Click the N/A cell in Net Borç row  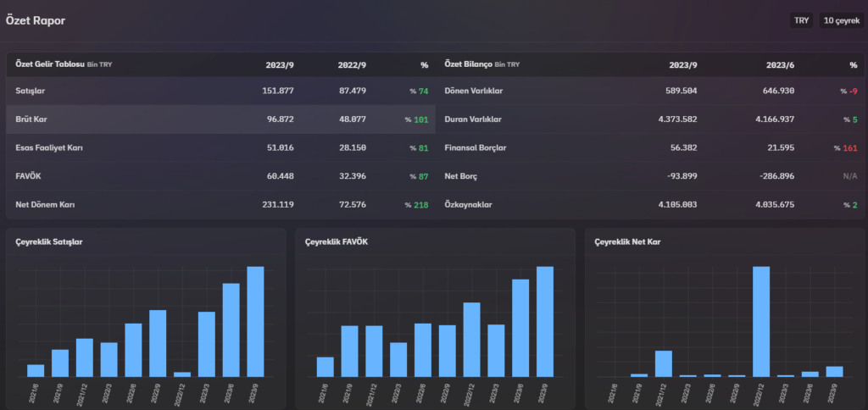[x=850, y=176]
